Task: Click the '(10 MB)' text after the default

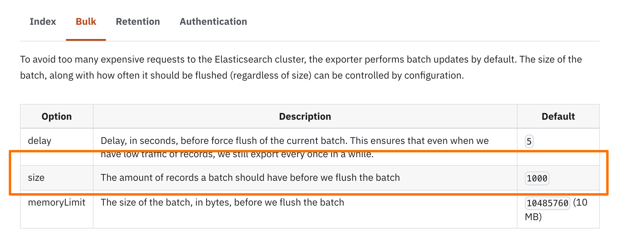Action: pos(580,203)
